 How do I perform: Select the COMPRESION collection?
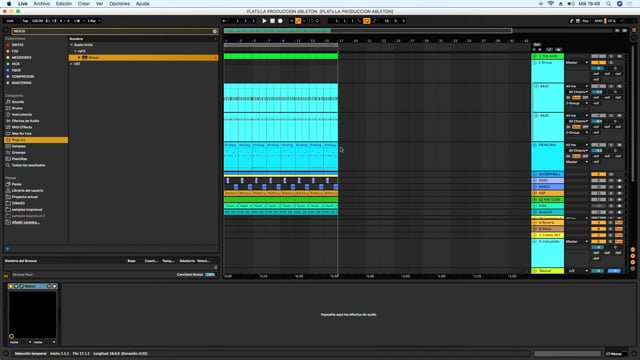pyautogui.click(x=23, y=76)
